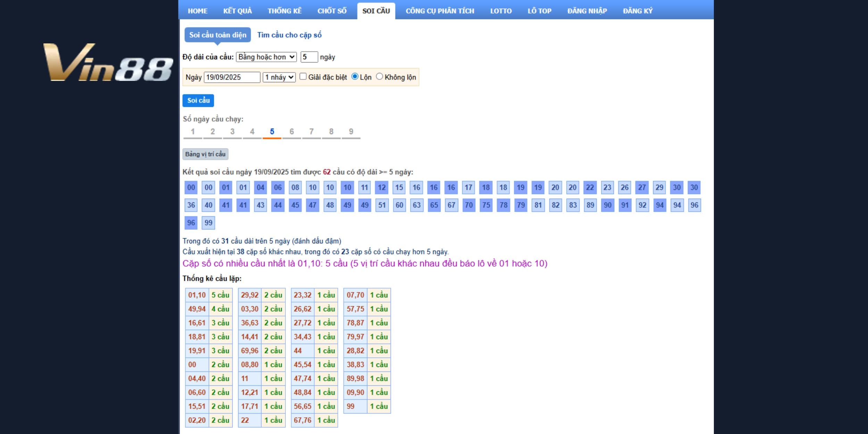Click result number box 44
Screen dimensions: 868x434
click(x=278, y=205)
